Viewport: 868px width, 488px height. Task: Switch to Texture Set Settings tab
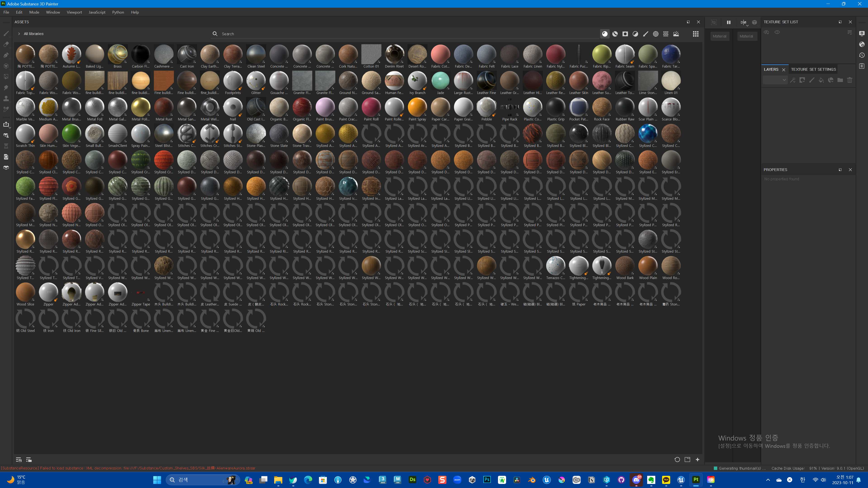tap(813, 69)
